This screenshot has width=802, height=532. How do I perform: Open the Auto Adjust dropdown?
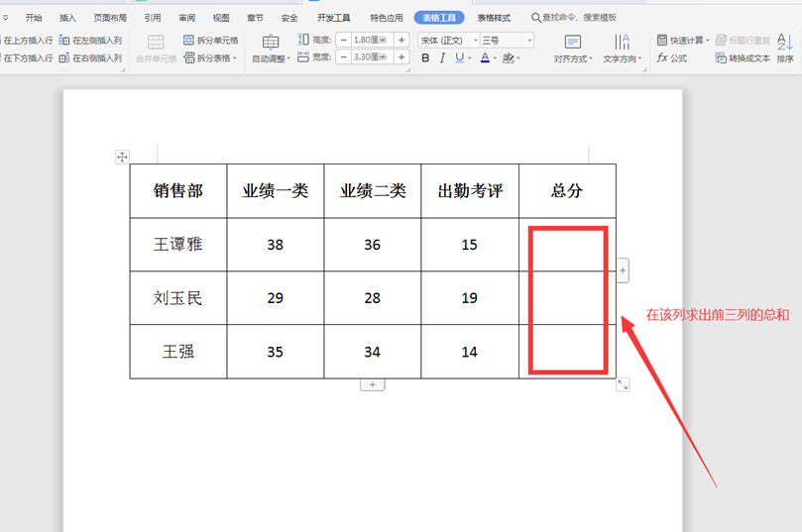(271, 50)
